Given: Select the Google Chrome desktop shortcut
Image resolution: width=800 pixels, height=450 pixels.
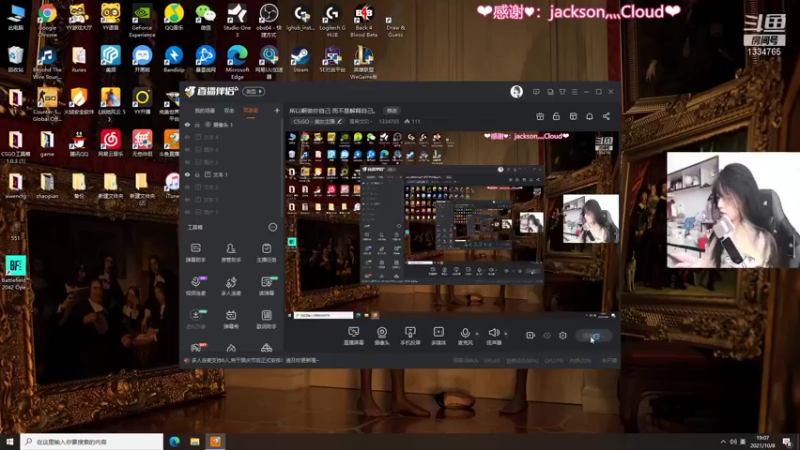Looking at the screenshot, I should tap(47, 20).
